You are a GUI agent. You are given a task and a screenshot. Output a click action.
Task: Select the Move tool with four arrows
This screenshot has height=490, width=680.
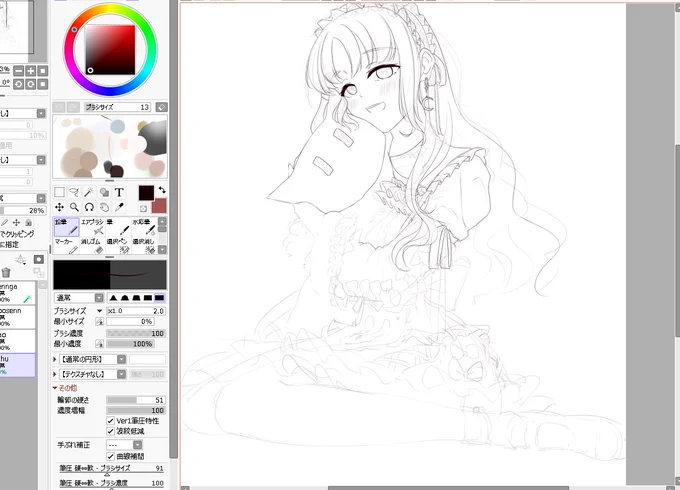point(59,207)
